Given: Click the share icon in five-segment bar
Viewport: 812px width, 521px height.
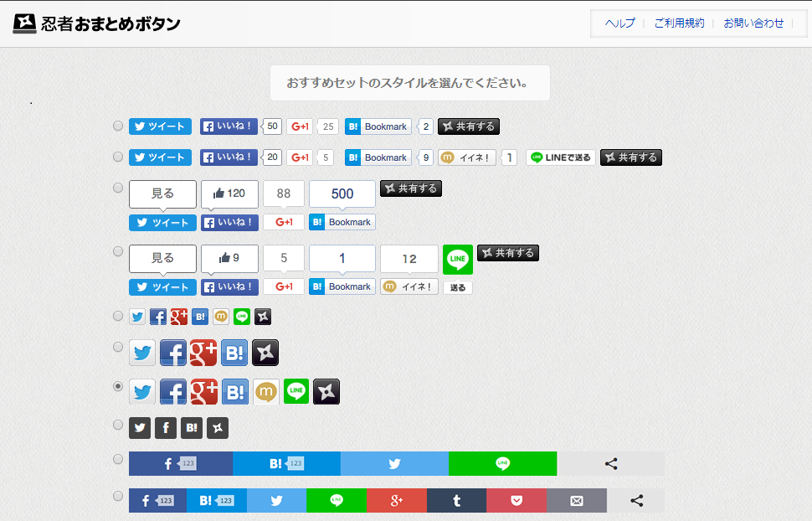Looking at the screenshot, I should (x=611, y=463).
